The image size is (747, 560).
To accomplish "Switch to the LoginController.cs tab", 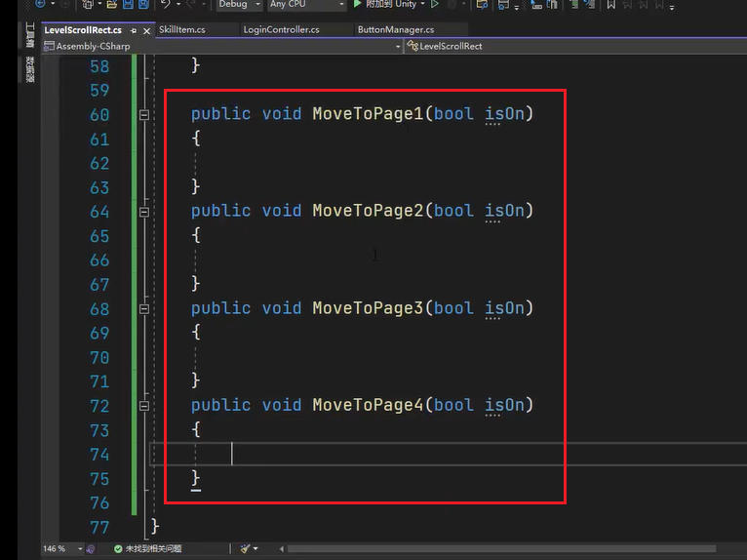I will pyautogui.click(x=281, y=30).
